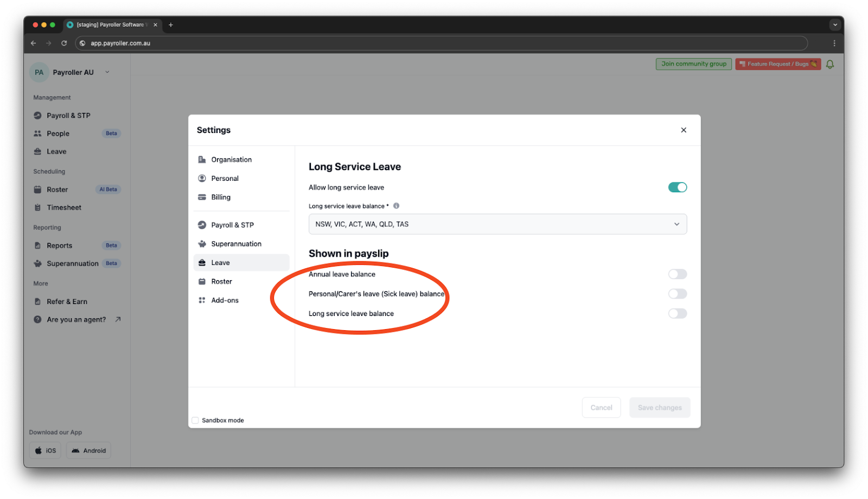
Task: Disable the Allow long service leave toggle
Action: coord(677,187)
